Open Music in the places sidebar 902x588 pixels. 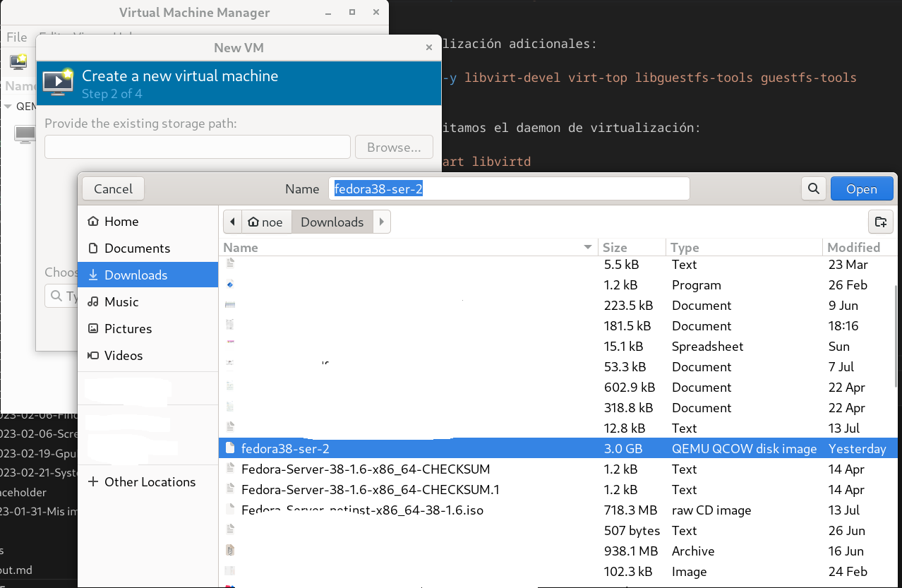[148, 302]
